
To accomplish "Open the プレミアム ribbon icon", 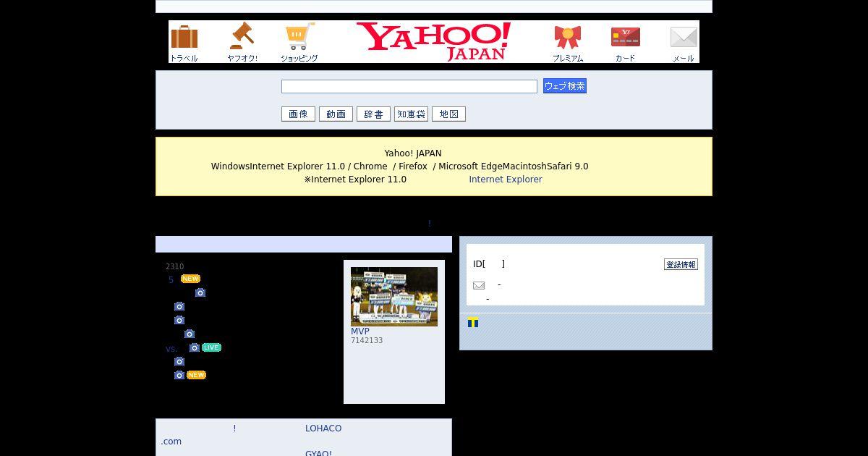I will tap(568, 43).
